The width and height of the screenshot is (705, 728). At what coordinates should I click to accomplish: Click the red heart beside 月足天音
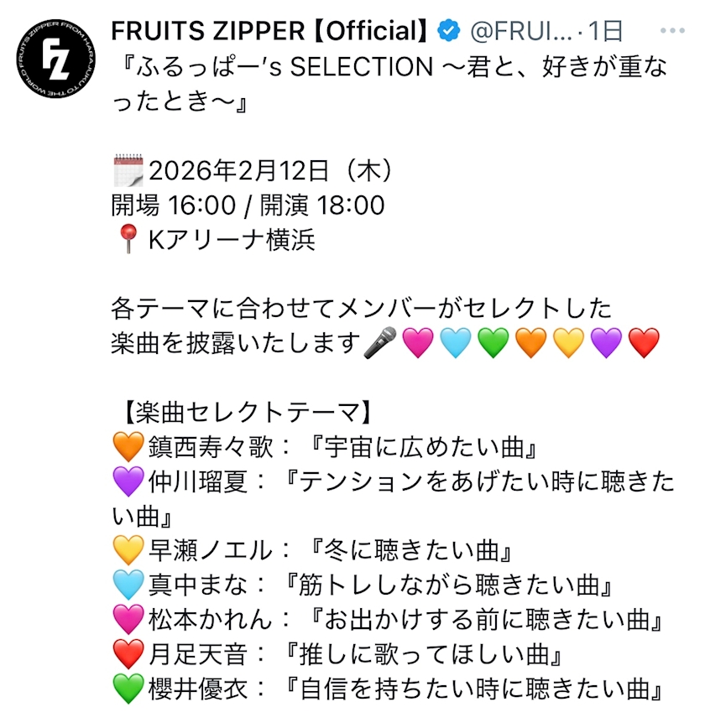128,654
